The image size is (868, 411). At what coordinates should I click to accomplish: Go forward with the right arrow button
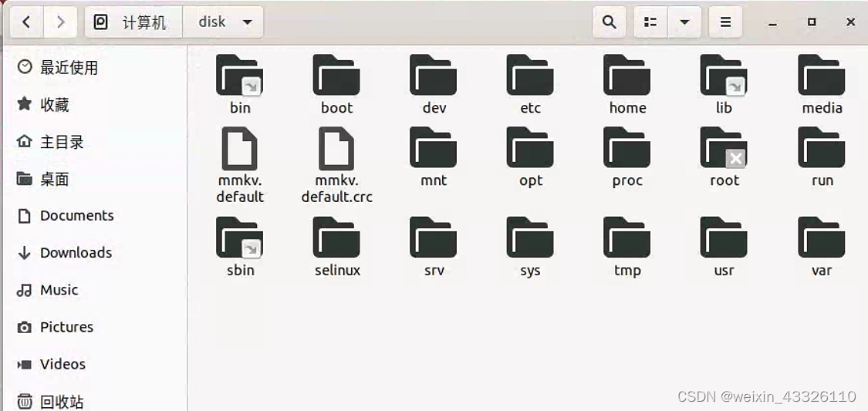pyautogui.click(x=60, y=22)
